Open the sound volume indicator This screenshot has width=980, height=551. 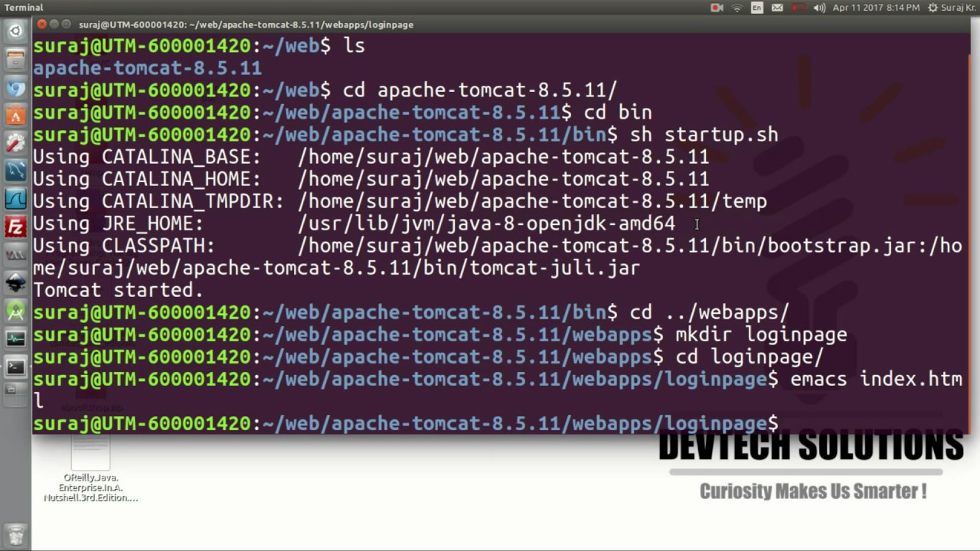point(819,8)
